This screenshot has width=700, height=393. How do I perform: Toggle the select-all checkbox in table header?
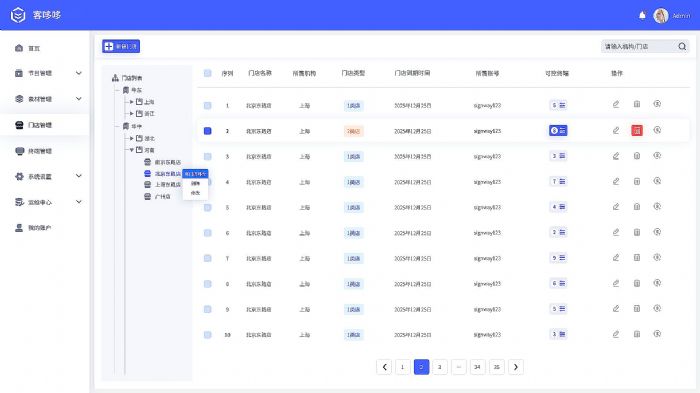pyautogui.click(x=208, y=73)
